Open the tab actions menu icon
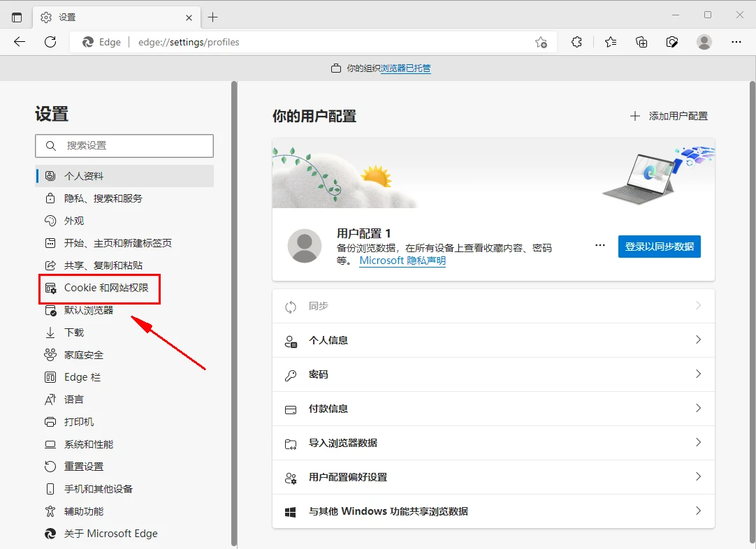Viewport: 756px width, 549px height. point(17,17)
